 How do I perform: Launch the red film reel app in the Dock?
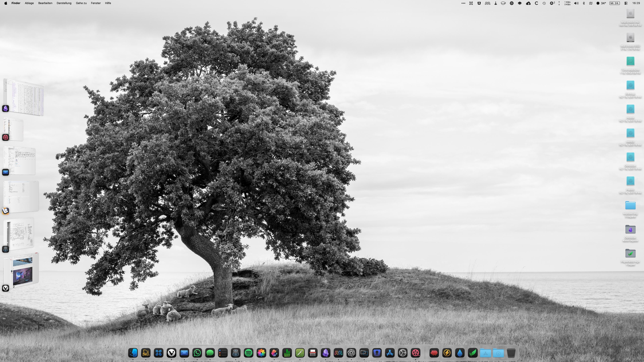tap(416, 353)
